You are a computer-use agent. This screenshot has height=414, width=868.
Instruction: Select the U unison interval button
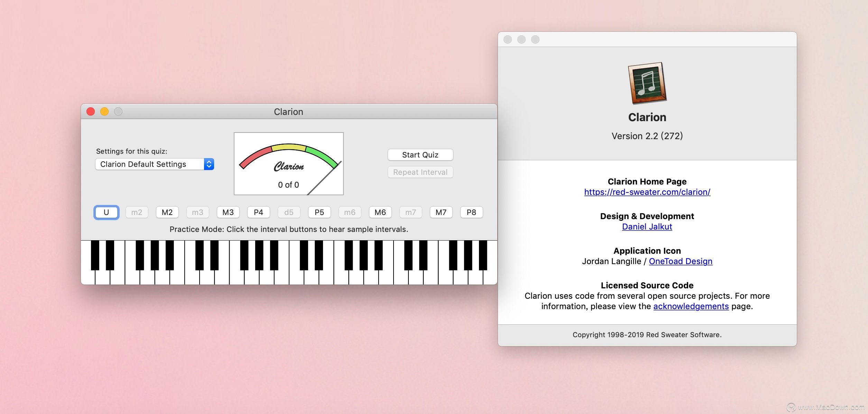coord(106,212)
